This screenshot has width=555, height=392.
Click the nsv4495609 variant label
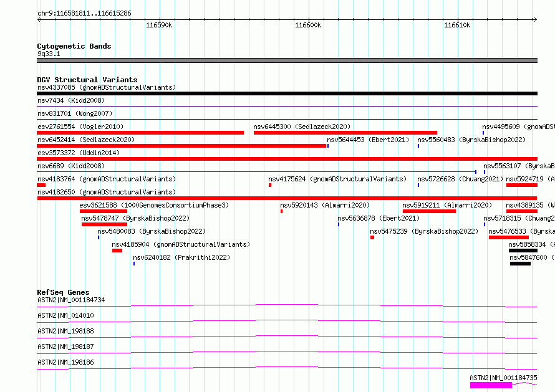click(x=519, y=127)
